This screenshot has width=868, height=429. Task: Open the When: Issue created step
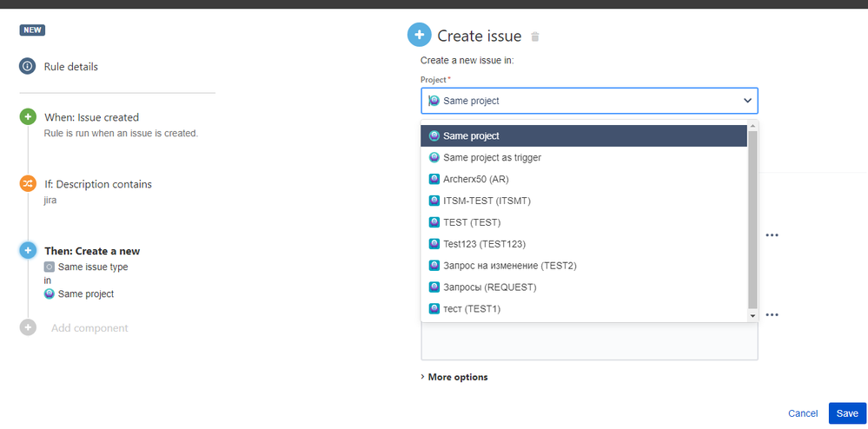coord(91,117)
